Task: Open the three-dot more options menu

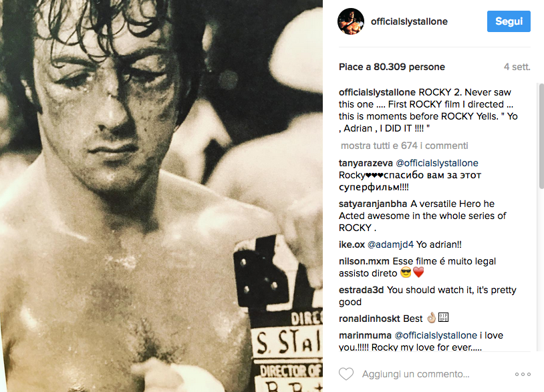Action: coord(523,375)
